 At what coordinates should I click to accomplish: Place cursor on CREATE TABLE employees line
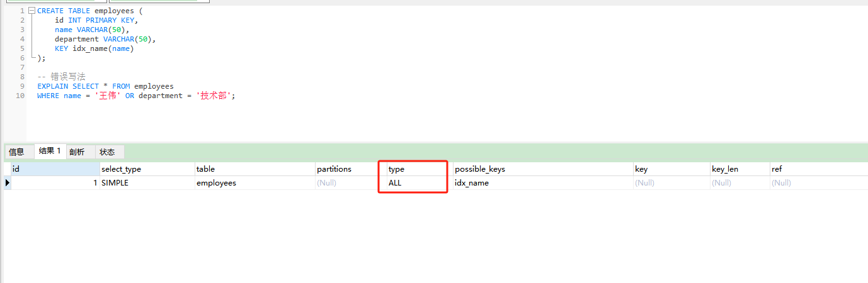[x=90, y=11]
